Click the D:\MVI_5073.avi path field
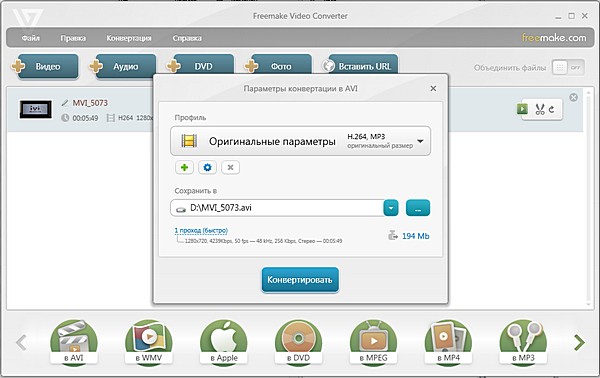 tap(277, 208)
